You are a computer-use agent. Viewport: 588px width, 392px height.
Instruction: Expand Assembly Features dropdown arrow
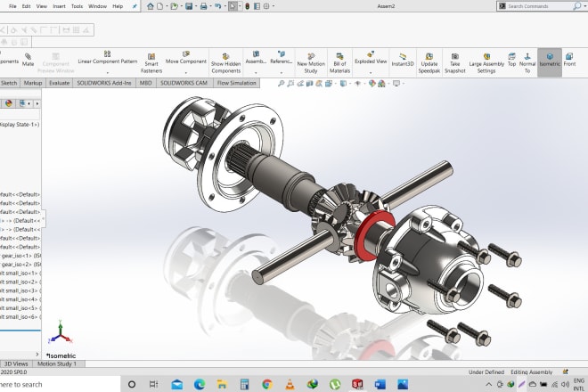pyautogui.click(x=256, y=72)
